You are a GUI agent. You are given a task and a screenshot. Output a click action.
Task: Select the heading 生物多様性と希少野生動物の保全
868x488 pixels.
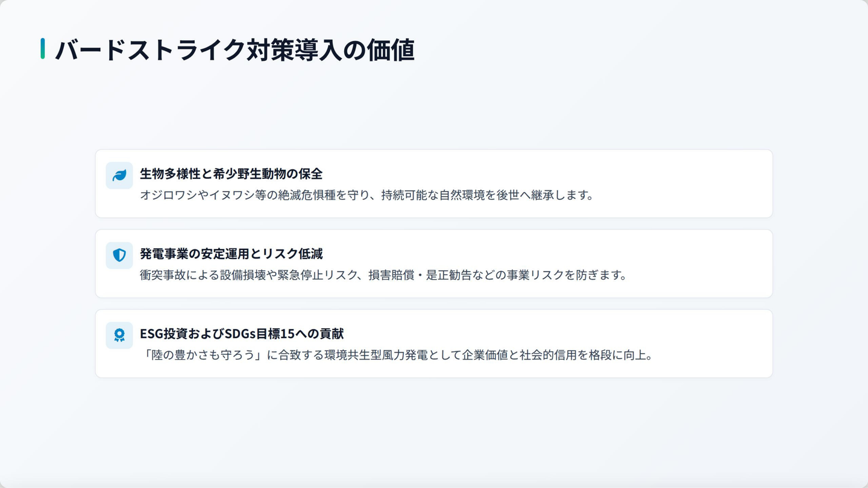(x=231, y=174)
